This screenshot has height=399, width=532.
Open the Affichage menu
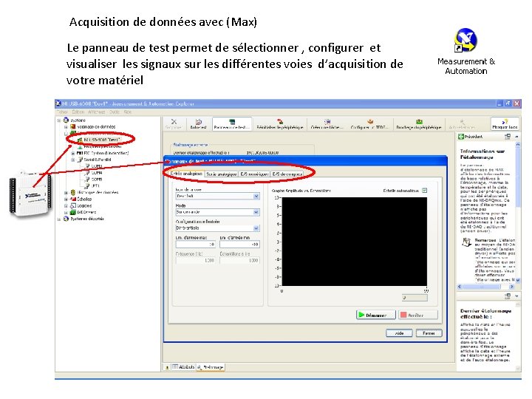(97, 112)
